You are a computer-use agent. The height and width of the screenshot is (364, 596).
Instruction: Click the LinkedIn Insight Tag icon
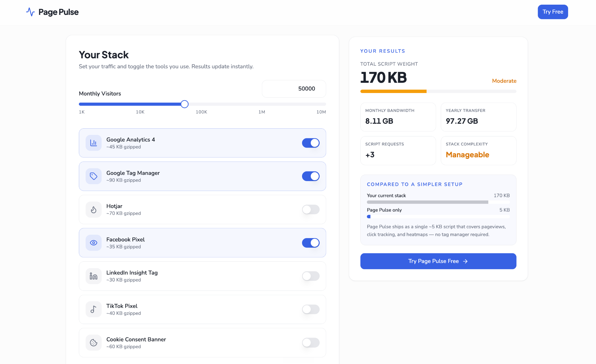[x=93, y=276]
